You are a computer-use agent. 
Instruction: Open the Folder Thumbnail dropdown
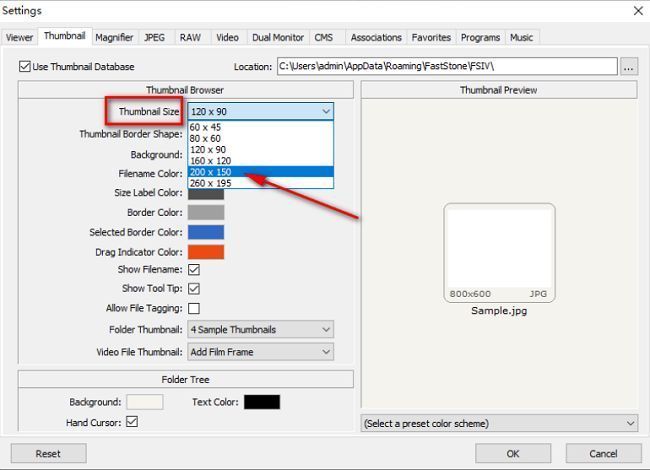coord(260,330)
